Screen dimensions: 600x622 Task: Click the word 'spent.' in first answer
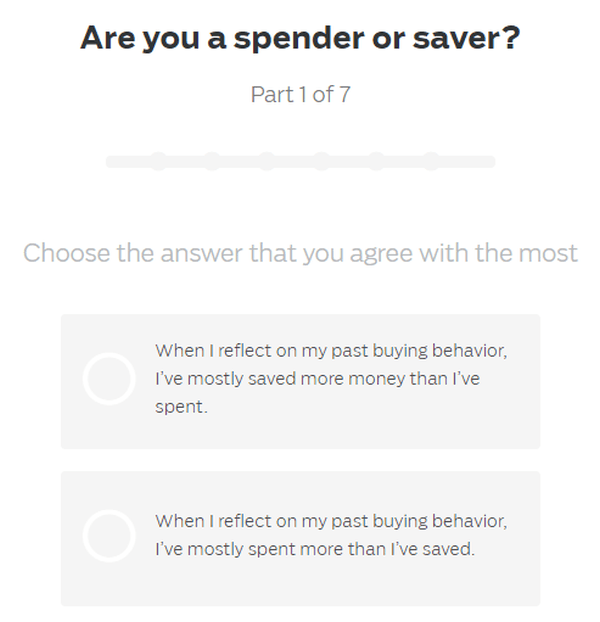click(181, 408)
